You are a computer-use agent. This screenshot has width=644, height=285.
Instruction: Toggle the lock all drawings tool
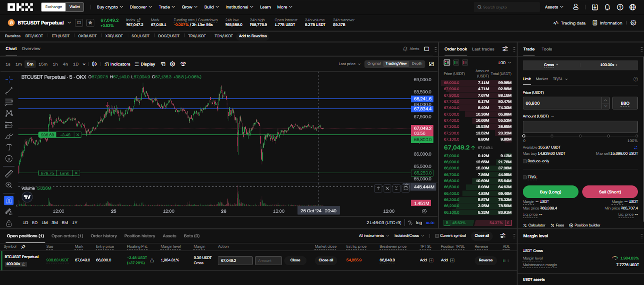[x=9, y=223]
